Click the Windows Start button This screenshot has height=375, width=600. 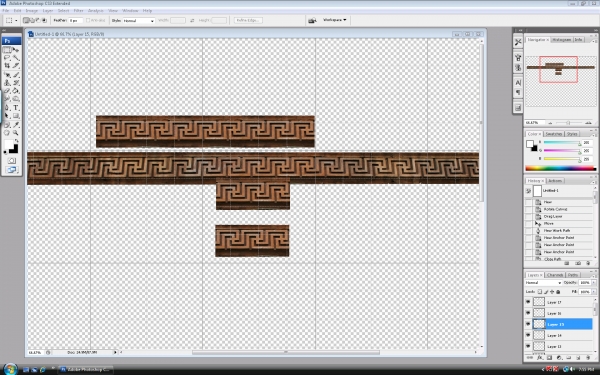10,369
